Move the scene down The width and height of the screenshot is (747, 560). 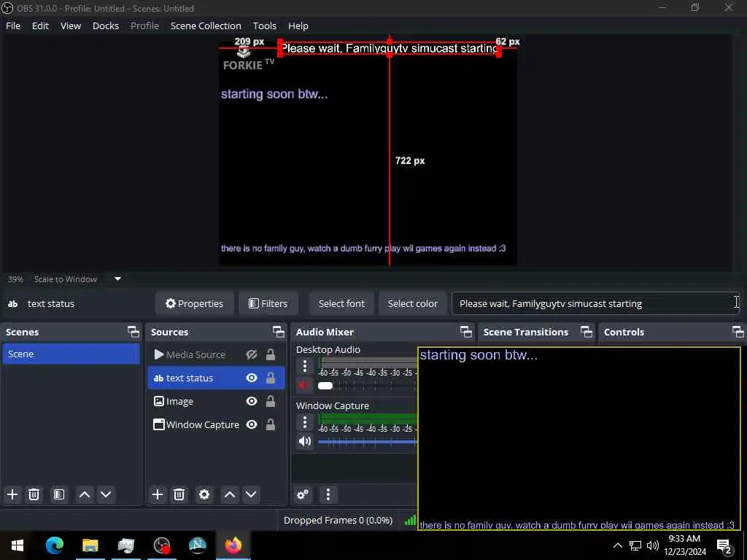[106, 495]
